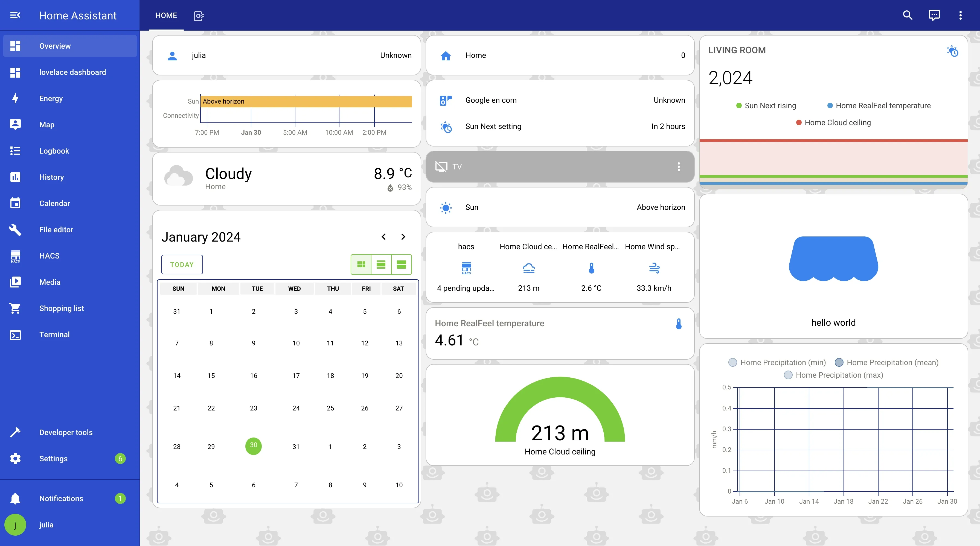Collapse the sidebar menu icon
980x546 pixels.
[15, 15]
